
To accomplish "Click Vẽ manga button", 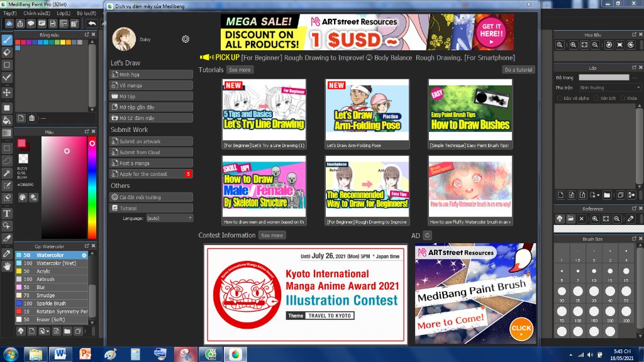I will (x=151, y=85).
